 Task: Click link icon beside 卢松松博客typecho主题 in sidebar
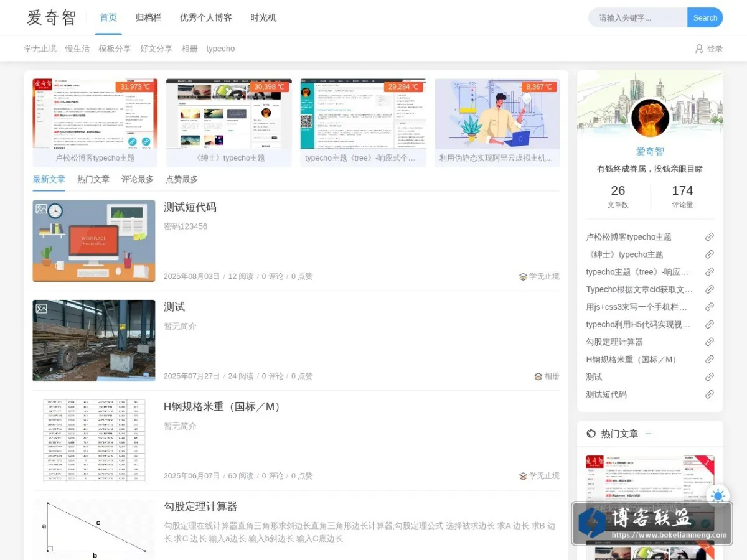point(709,237)
